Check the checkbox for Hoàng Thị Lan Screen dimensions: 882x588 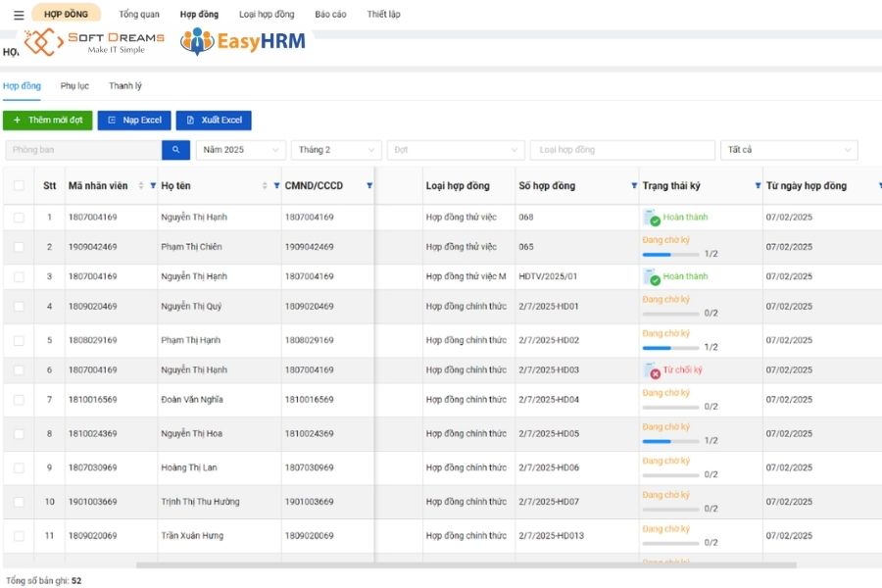[x=19, y=468]
